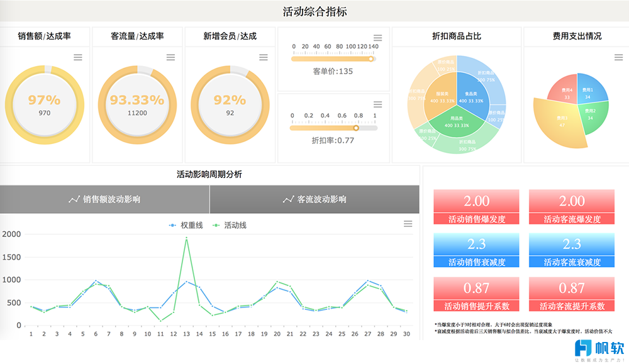
Task: Select the 费用1 expense pie slice
Action: [590, 91]
